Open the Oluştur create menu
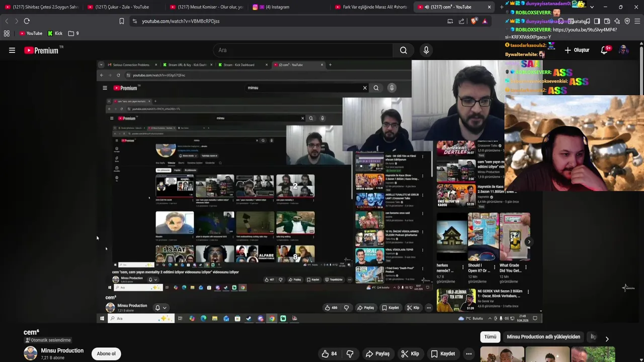The height and width of the screenshot is (362, 644). 577,50
